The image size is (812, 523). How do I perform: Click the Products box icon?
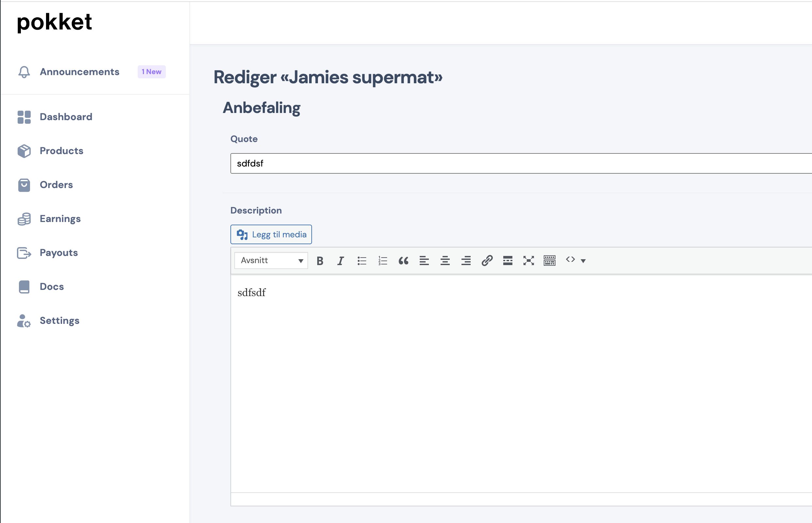[x=24, y=151]
